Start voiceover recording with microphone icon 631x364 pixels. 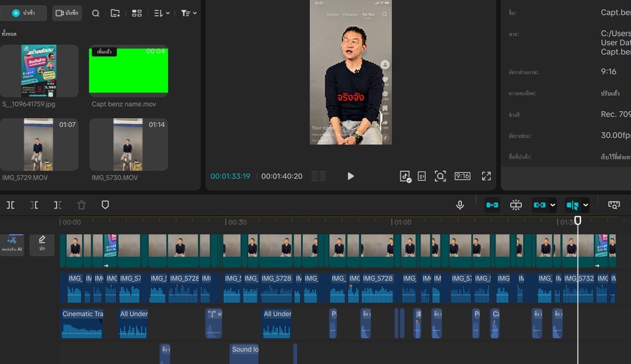tap(460, 205)
